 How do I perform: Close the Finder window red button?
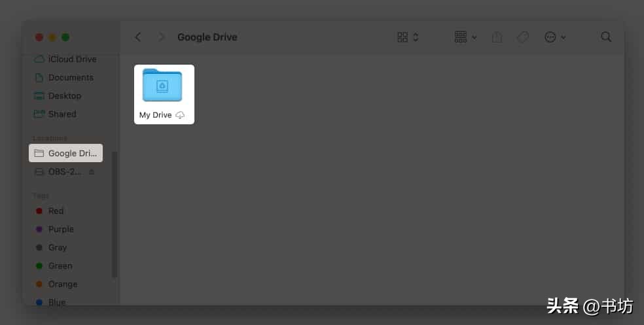[x=39, y=37]
